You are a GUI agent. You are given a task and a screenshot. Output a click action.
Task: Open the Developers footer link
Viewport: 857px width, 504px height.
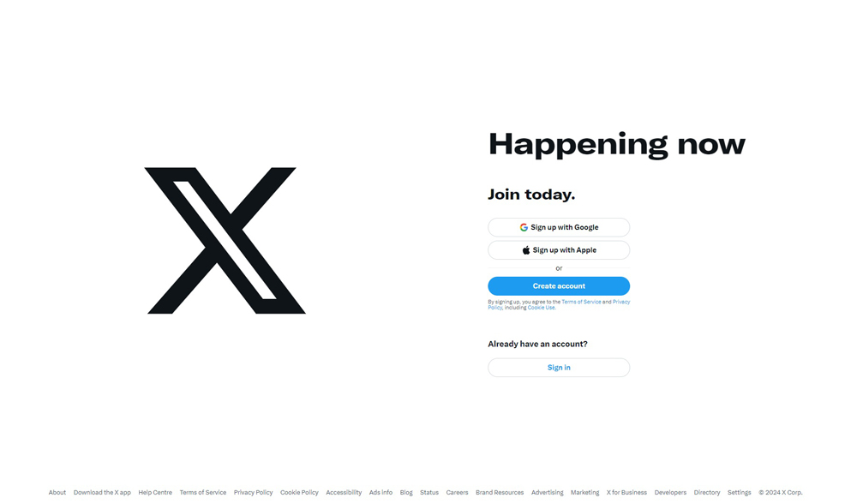tap(670, 493)
